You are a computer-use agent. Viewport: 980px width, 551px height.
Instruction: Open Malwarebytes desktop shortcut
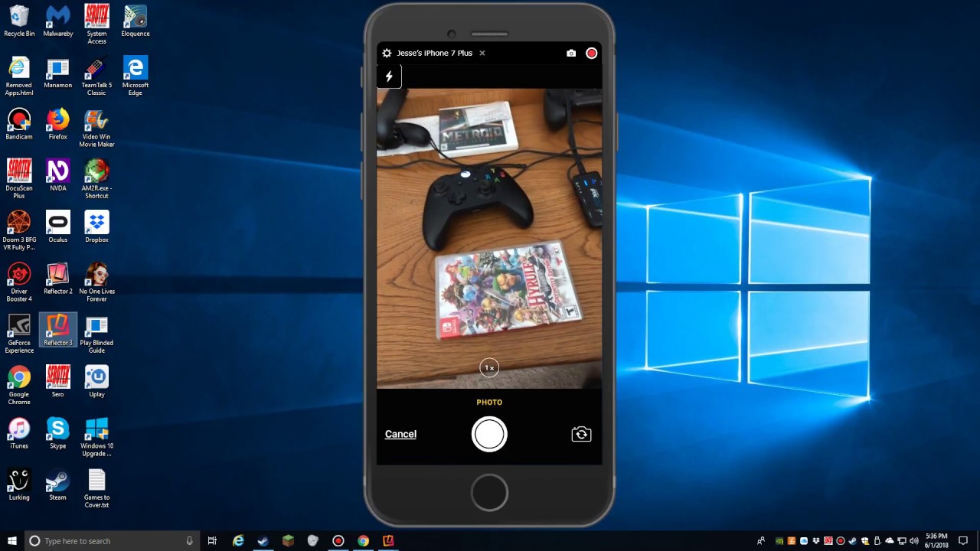(58, 21)
